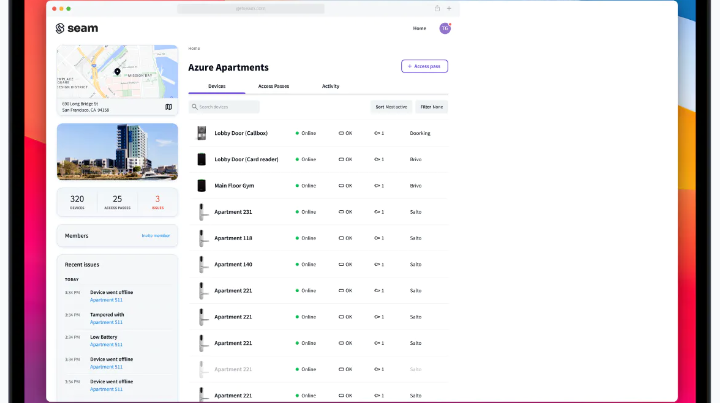Open the Sort: Most active dropdown
720x403 pixels.
pyautogui.click(x=391, y=106)
